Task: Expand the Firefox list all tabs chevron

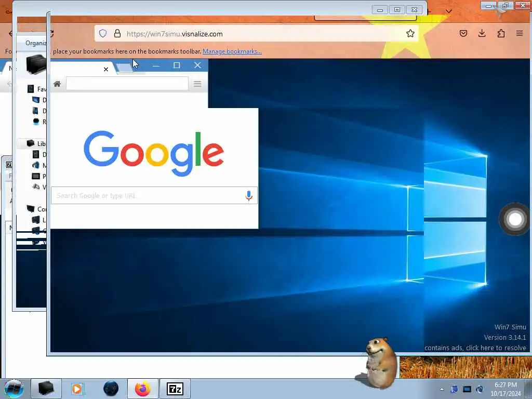Action: pos(448,11)
